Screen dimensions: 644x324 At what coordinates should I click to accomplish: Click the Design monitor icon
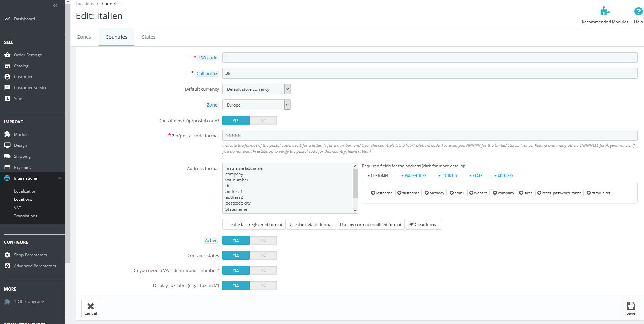tap(7, 145)
